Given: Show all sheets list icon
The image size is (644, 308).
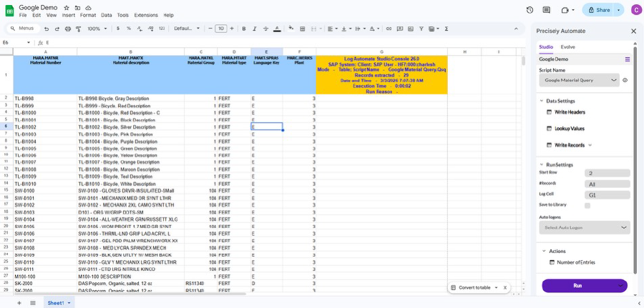Looking at the screenshot, I should pyautogui.click(x=33, y=303).
